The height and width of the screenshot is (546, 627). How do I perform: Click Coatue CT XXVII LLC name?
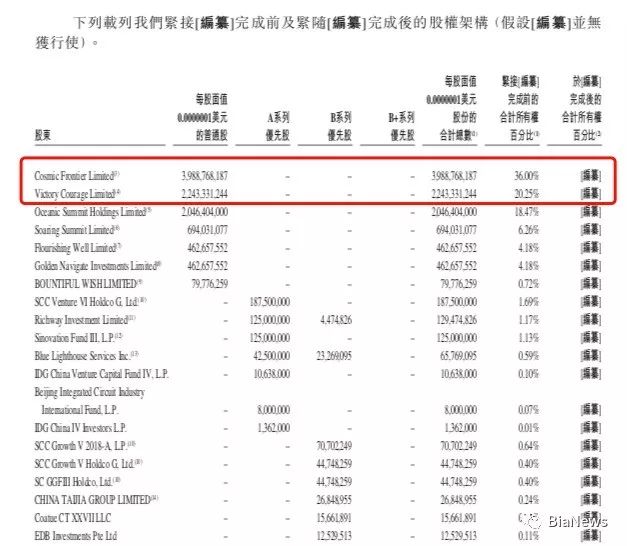tap(72, 518)
